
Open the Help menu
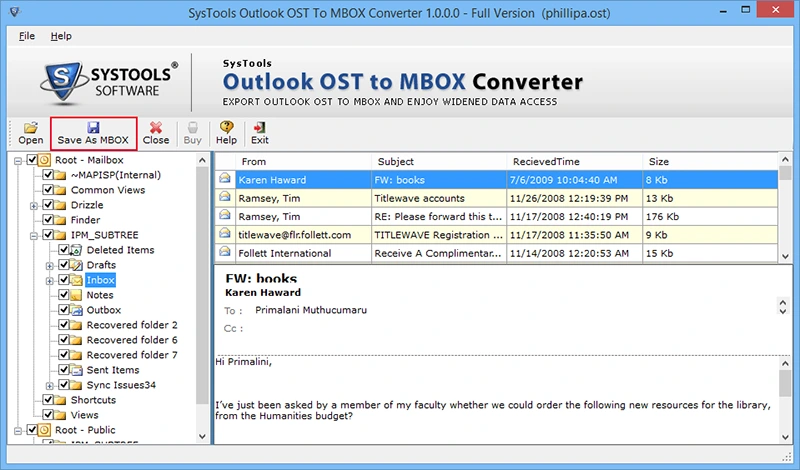coord(61,36)
